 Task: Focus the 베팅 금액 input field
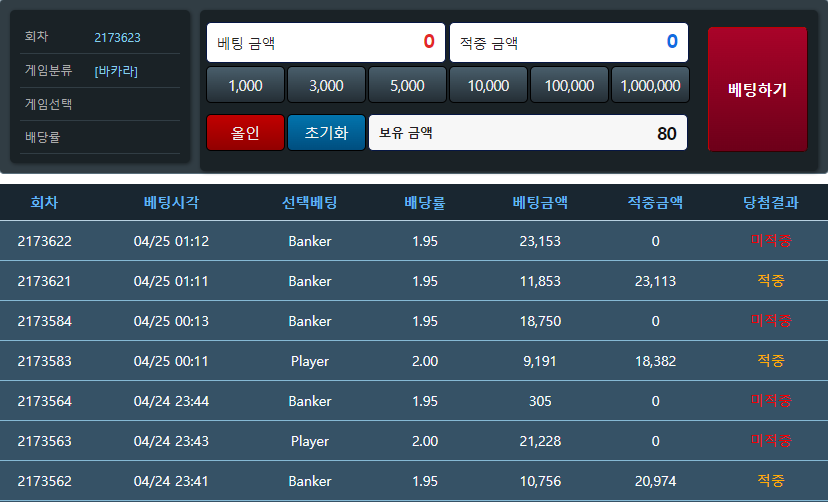(325, 43)
